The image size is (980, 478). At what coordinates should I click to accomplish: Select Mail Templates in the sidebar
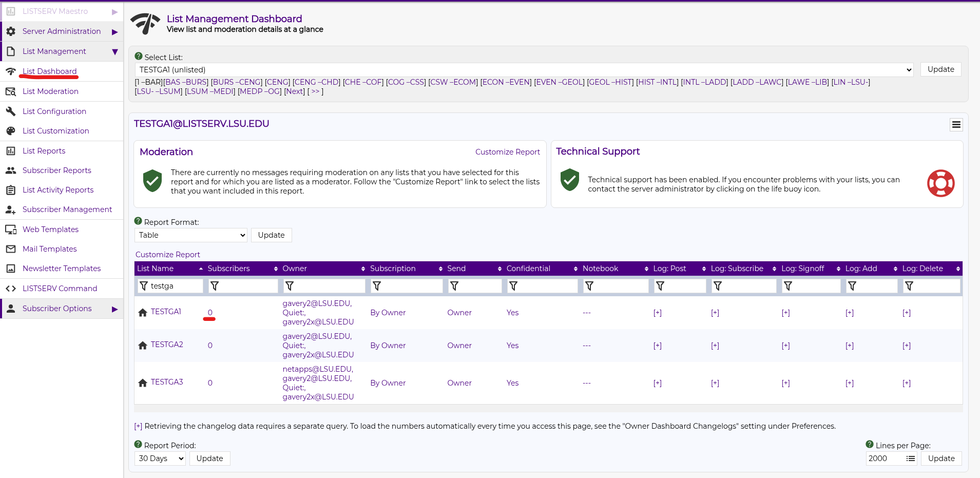pyautogui.click(x=49, y=248)
